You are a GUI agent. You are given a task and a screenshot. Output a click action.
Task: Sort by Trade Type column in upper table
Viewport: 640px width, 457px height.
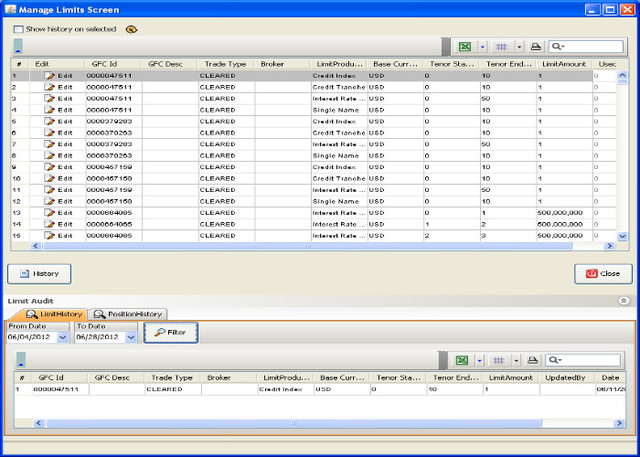(226, 64)
